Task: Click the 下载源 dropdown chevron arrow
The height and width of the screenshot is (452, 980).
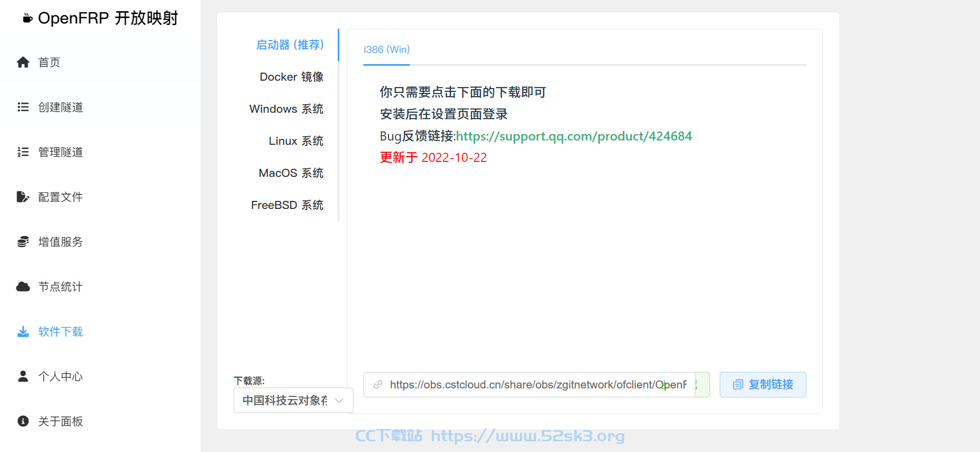Action: 339,401
